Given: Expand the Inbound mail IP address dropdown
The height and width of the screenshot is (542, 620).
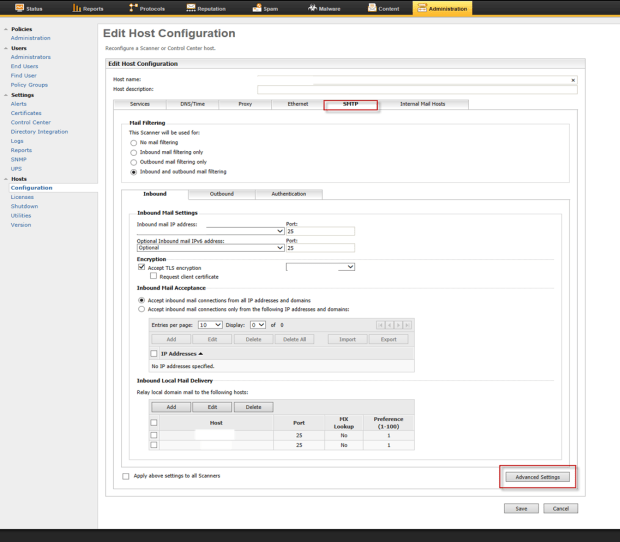Looking at the screenshot, I should pos(281,231).
